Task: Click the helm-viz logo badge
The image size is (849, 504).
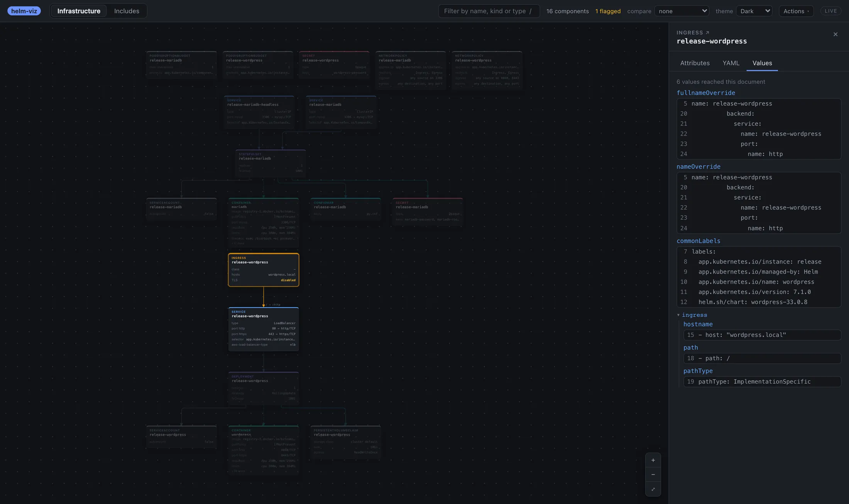Action: (x=24, y=11)
